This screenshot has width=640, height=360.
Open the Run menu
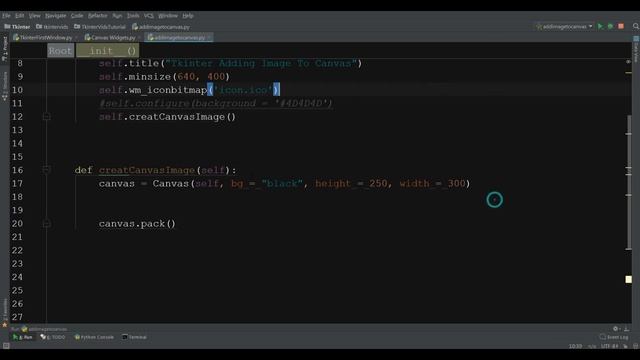[117, 16]
